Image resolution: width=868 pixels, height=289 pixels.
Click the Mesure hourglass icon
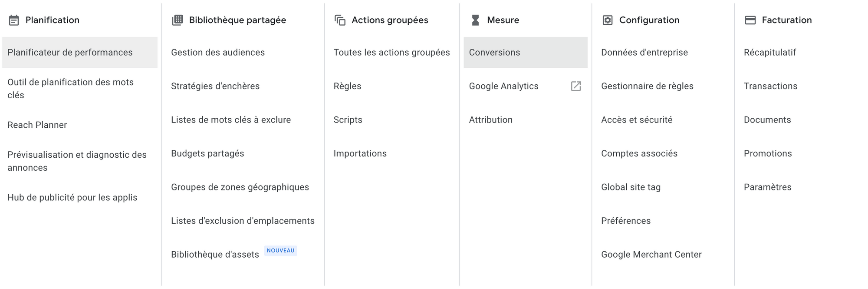click(x=475, y=20)
